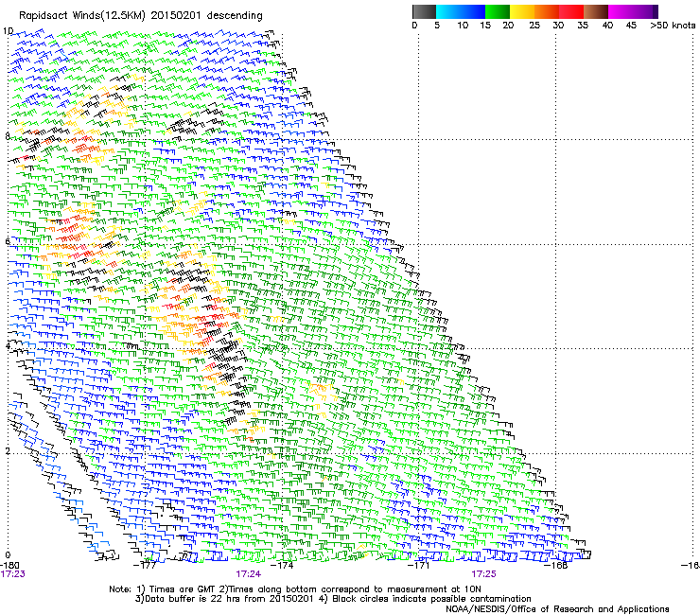Click the longitude axis label '-174'
Image resolution: width=700 pixels, height=615 pixels.
click(282, 565)
